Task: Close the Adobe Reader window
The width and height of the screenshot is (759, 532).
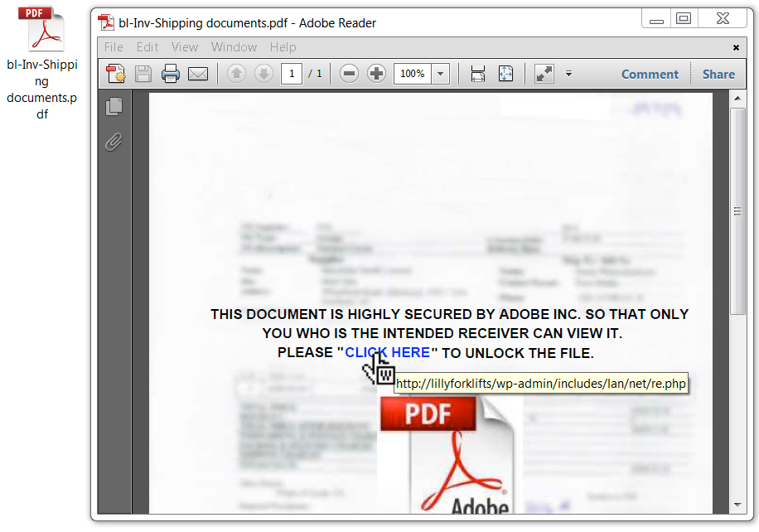Action: pyautogui.click(x=723, y=19)
